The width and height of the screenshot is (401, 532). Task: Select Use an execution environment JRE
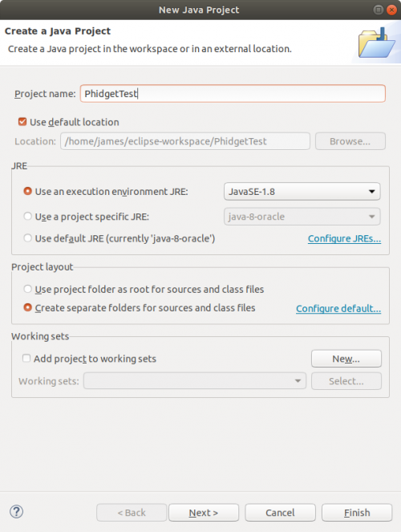coord(27,191)
